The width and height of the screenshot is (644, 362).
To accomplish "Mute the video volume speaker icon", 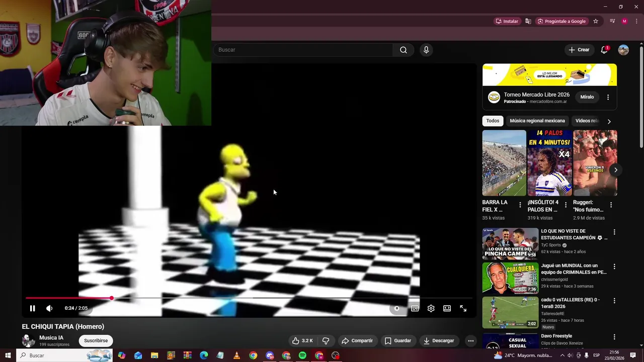I will pyautogui.click(x=49, y=308).
